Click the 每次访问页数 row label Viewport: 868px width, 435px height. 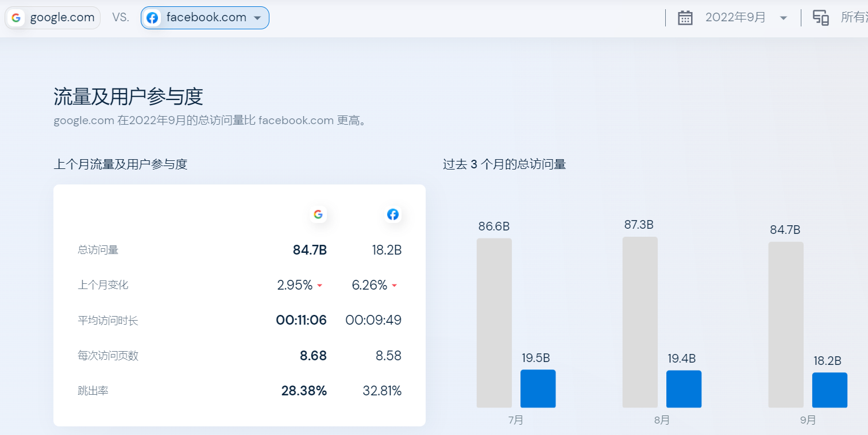tap(108, 356)
